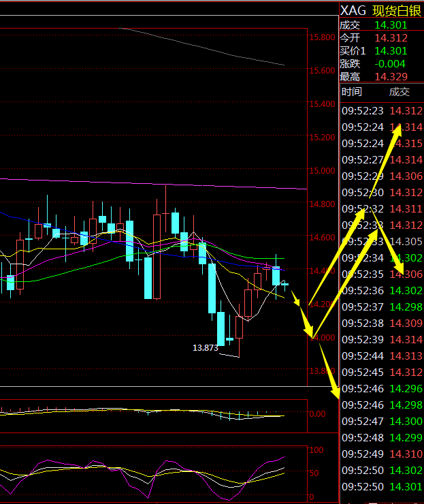Click the 买价1 label
This screenshot has height=504, width=424.
(x=353, y=51)
